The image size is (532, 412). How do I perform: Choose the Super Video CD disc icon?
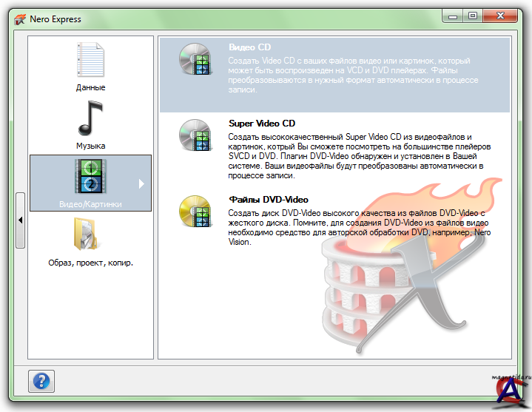pos(195,137)
